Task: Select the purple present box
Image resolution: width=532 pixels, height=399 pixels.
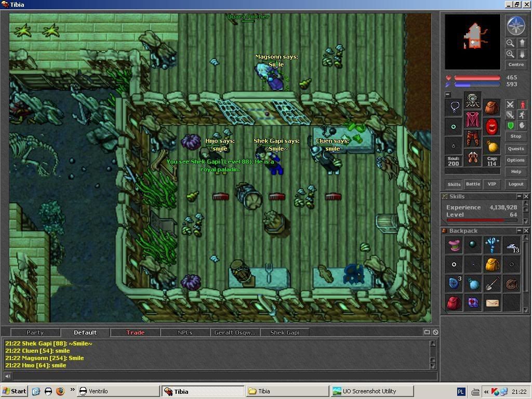Action: tap(473, 303)
